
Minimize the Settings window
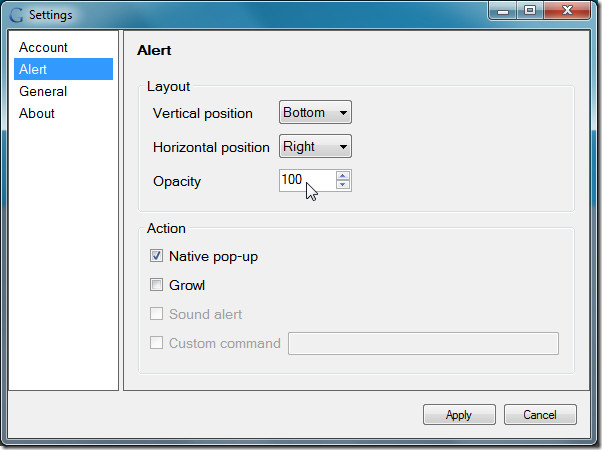tap(503, 11)
